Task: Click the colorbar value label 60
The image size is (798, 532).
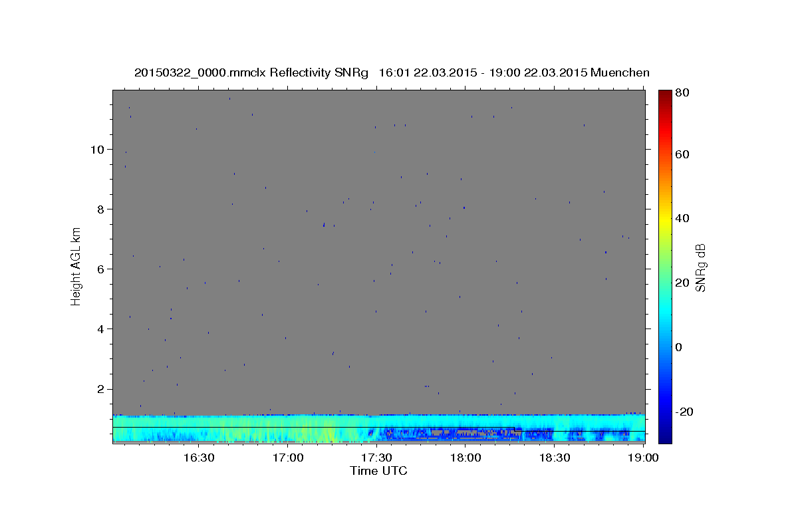Action: coord(684,154)
